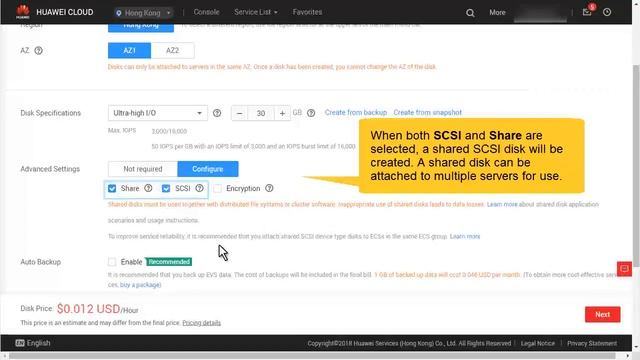640x360 pixels.
Task: Click help icon next to Encryption
Action: [x=269, y=188]
